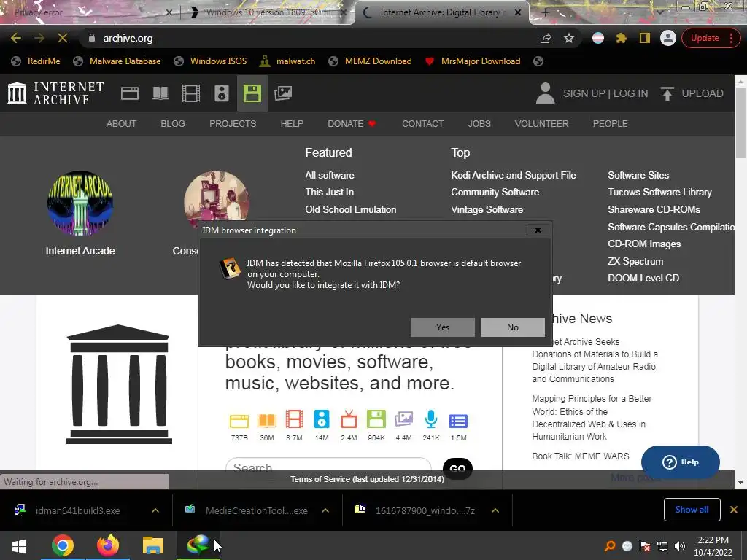Image resolution: width=747 pixels, height=560 pixels.
Task: Open the volume icon in system tray
Action: click(681, 546)
